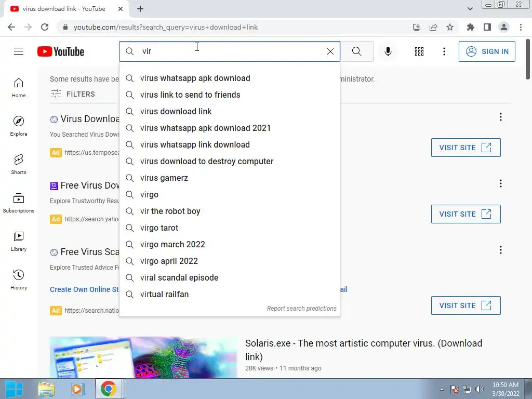Reload the current page
Viewport: 532px width, 399px height.
click(x=45, y=27)
